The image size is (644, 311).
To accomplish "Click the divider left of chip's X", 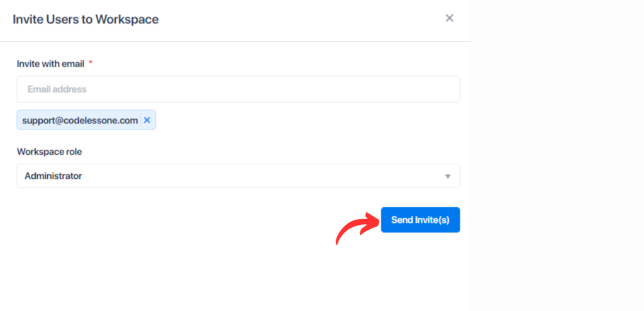I will pyautogui.click(x=141, y=120).
